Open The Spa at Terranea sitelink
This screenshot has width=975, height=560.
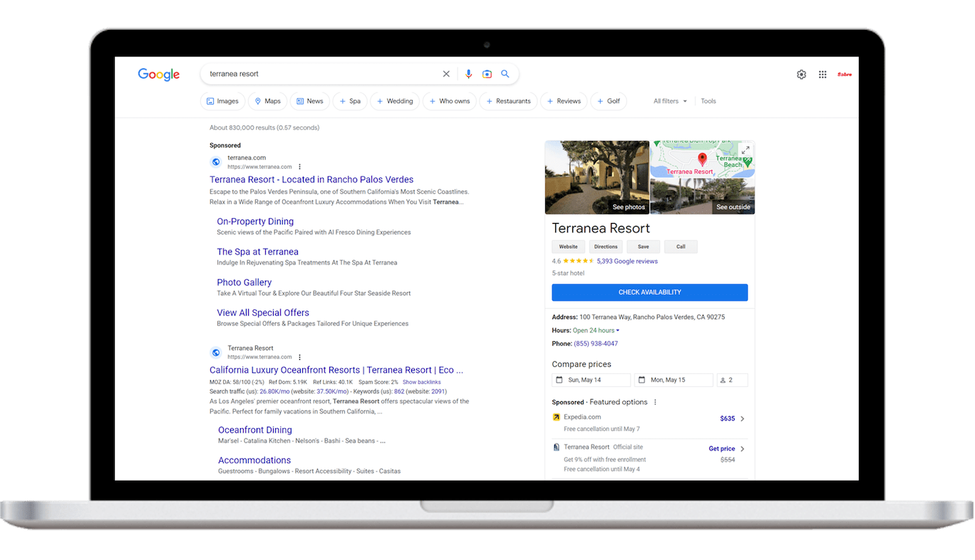tap(257, 252)
